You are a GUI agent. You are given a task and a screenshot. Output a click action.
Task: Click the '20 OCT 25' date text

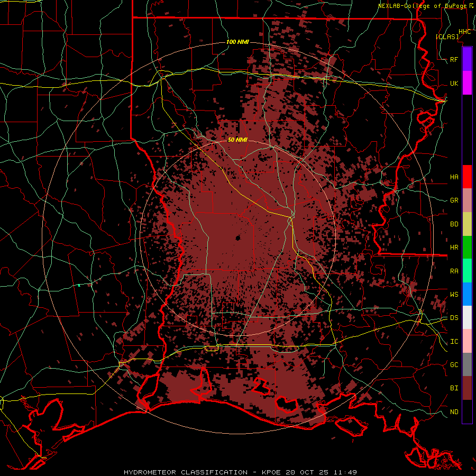[307, 472]
